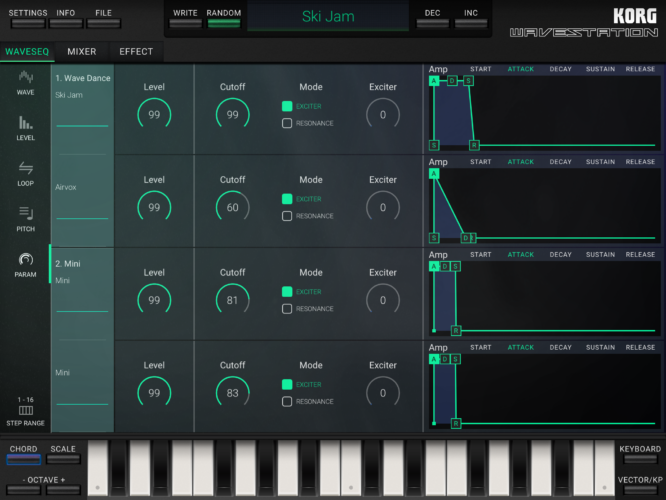Click the A node in Airvox envelope

pyautogui.click(x=434, y=173)
